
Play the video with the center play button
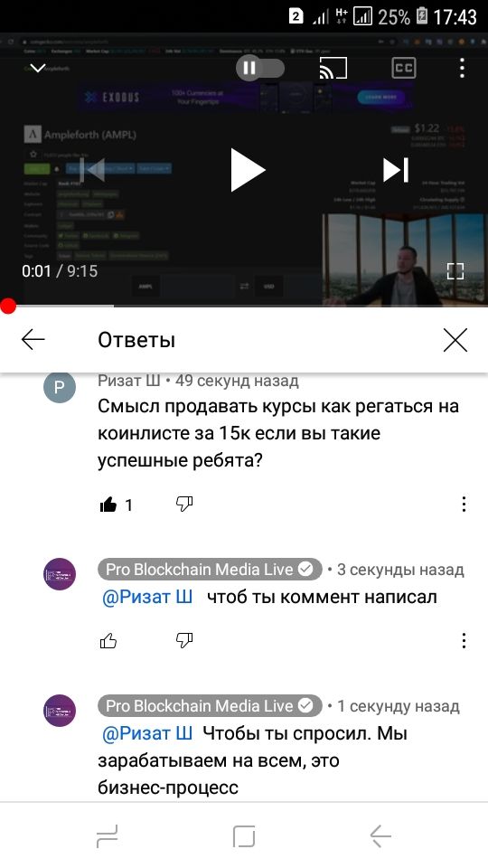248,169
